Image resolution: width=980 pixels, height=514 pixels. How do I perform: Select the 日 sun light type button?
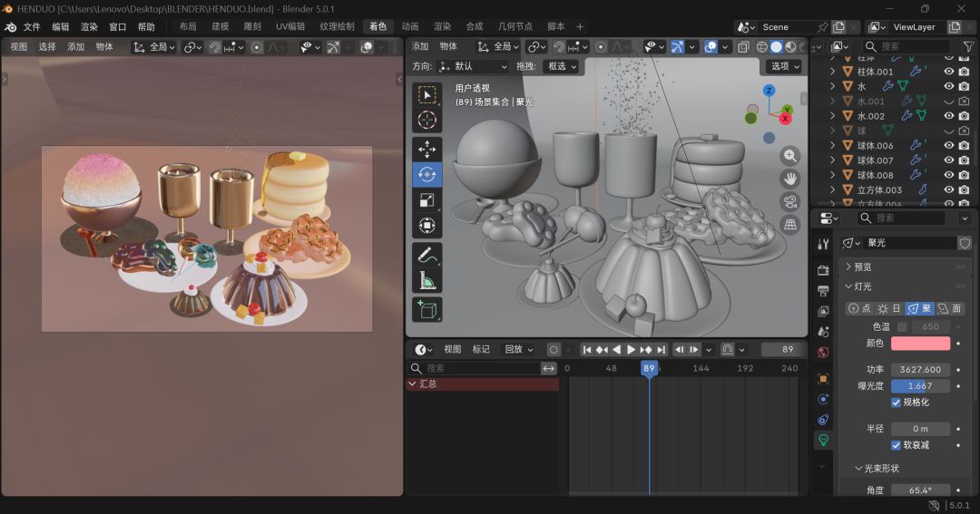pos(888,308)
